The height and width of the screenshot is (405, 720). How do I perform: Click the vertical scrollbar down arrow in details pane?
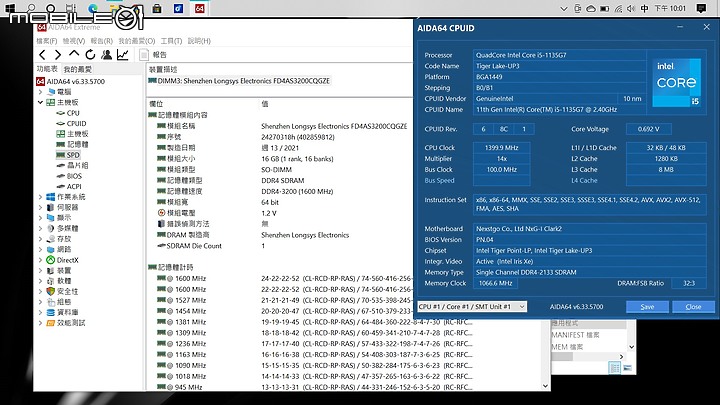(x=546, y=386)
